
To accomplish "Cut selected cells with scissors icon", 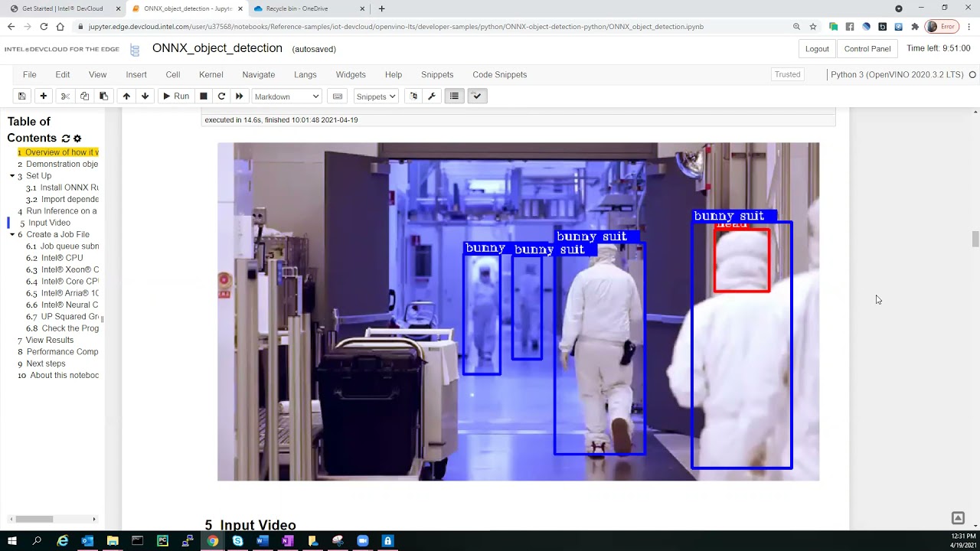I will point(65,96).
